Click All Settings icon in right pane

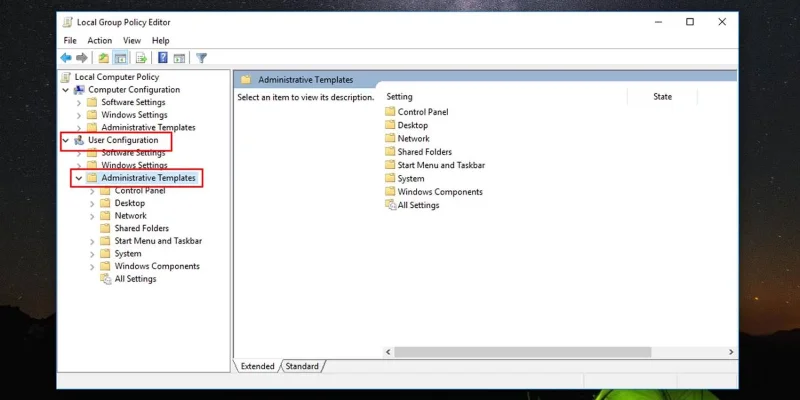[390, 205]
